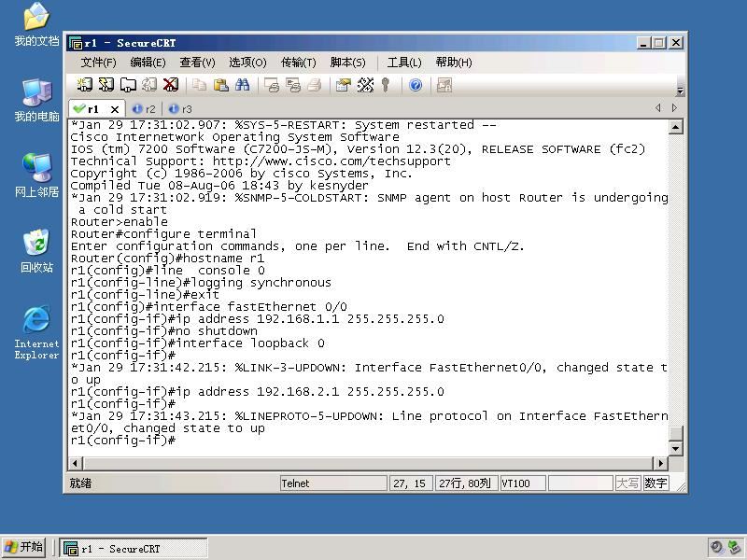Open the 脚本(S) menu
The height and width of the screenshot is (560, 747).
[x=347, y=63]
